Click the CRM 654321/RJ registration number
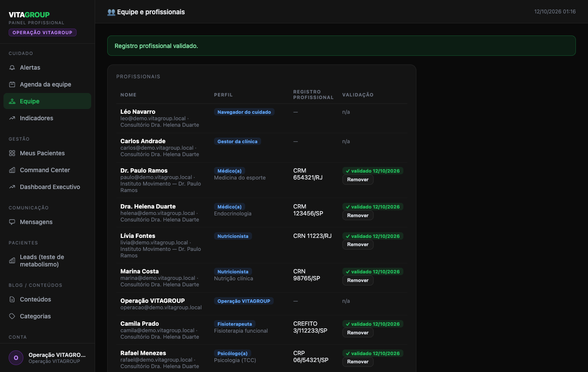 coord(308,174)
